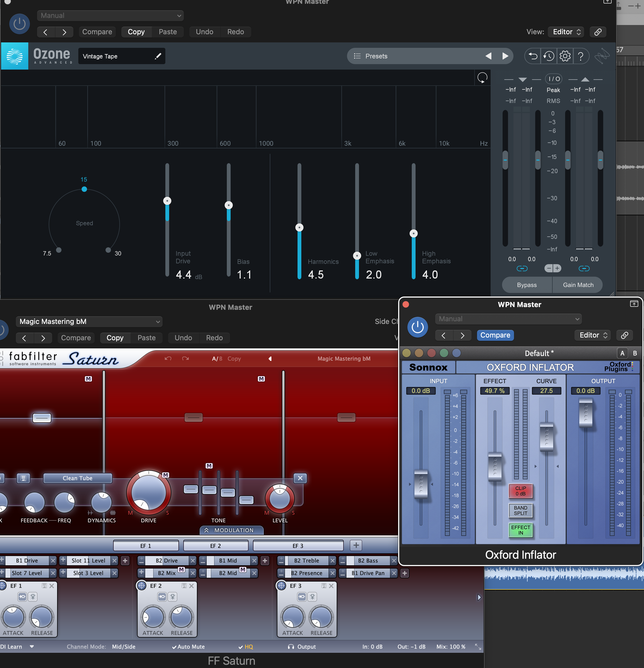
Task: Click Ozone undo arrow icon
Action: click(x=533, y=56)
